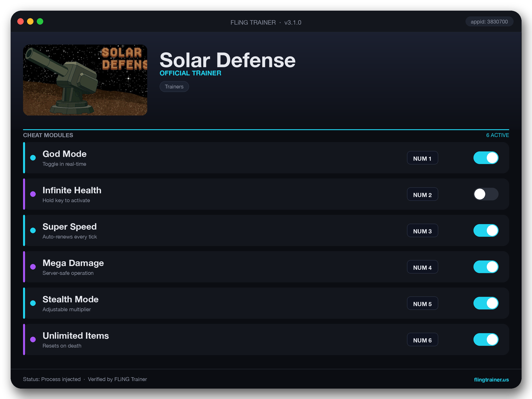The image size is (532, 399).
Task: Click Stealth Mode status dot
Action: (33, 303)
